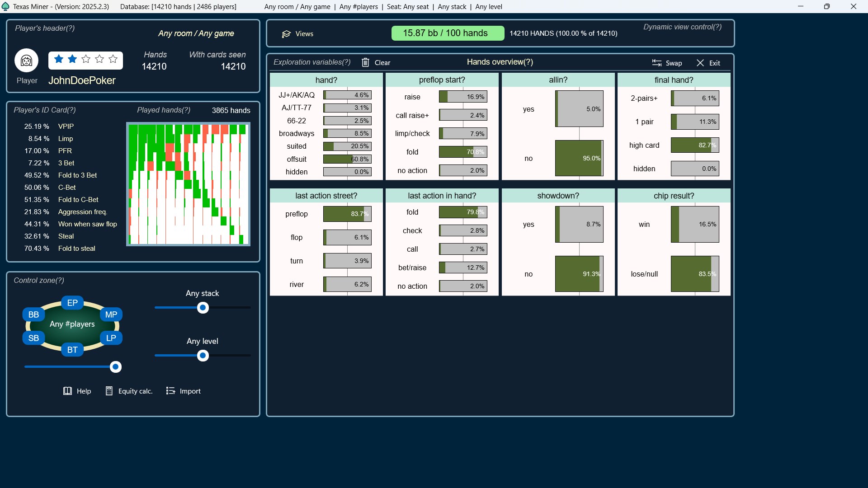Toggle the EP seat on the table
Viewport: 868px width, 488px height.
coord(72,303)
